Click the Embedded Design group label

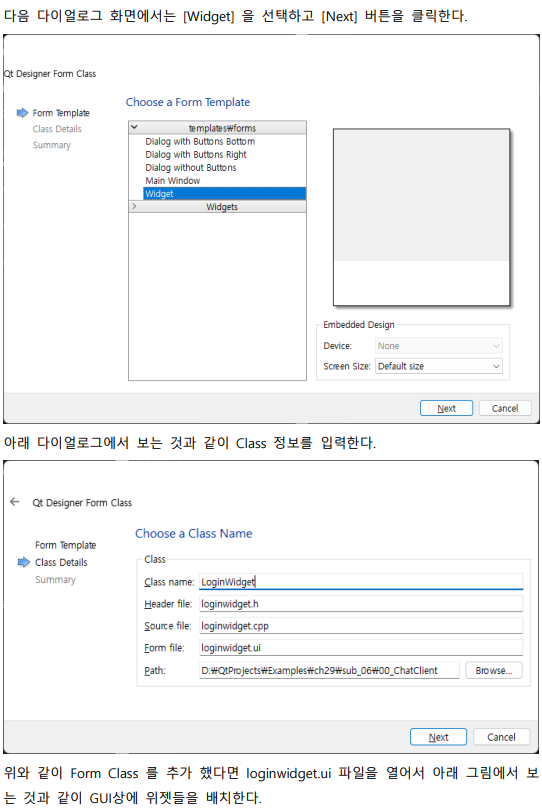click(359, 325)
